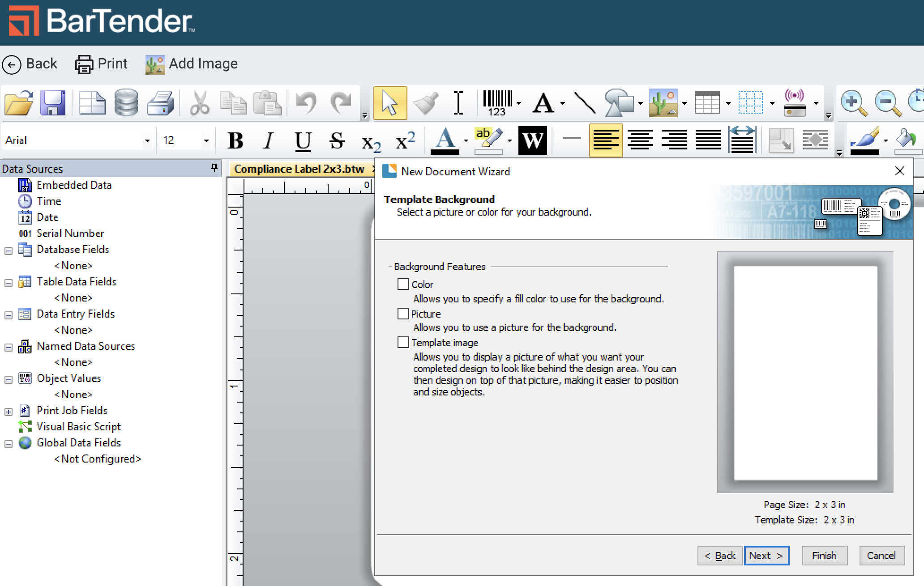
Task: Expand the Print Job Fields node
Action: pyautogui.click(x=9, y=412)
